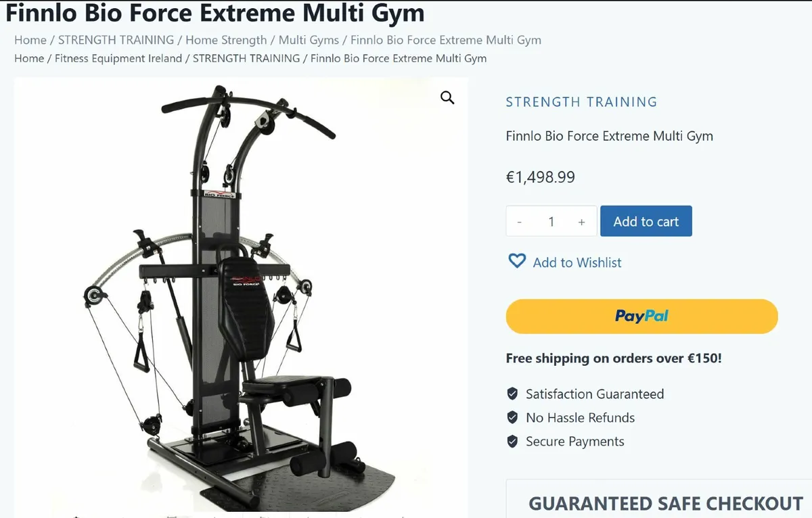Open Multi Gyms breadcrumb link
This screenshot has height=518, width=812.
[309, 40]
